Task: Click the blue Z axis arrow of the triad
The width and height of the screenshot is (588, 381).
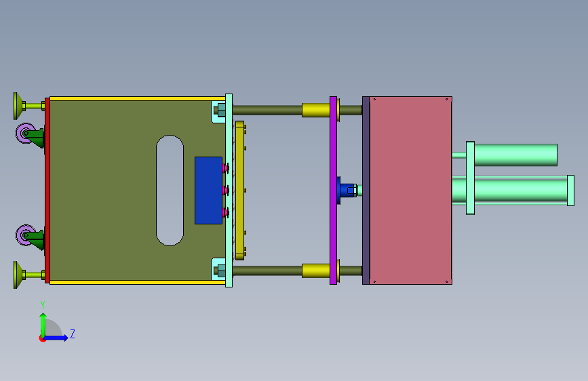Action: point(56,338)
